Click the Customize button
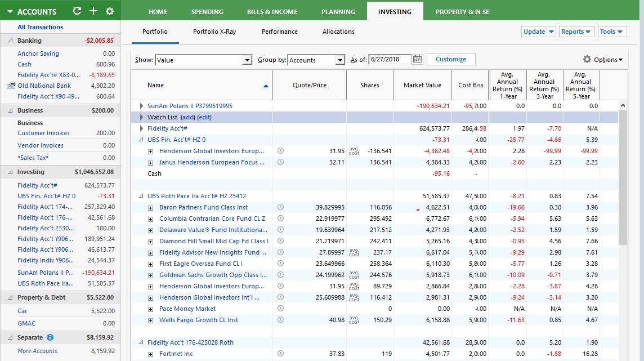 pos(451,59)
